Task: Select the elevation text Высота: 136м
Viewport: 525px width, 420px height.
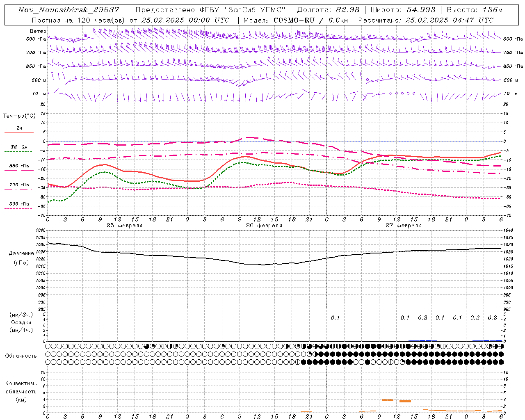Action: click(475, 9)
